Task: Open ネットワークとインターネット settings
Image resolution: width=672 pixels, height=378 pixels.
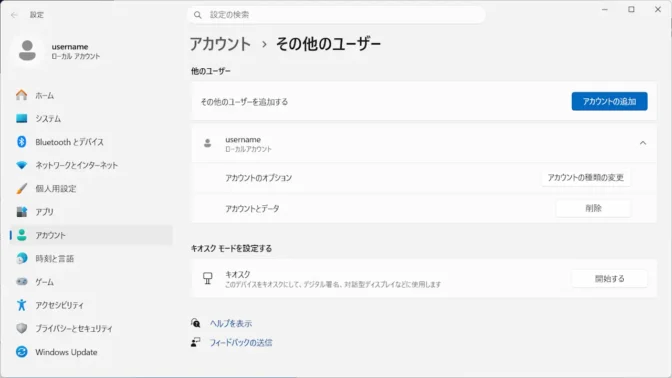Action: click(x=91, y=165)
